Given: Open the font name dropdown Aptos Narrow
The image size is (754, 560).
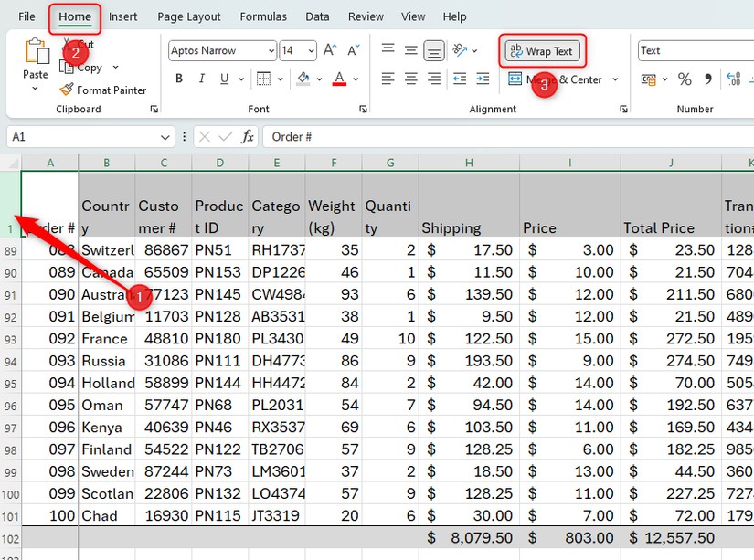Looking at the screenshot, I should click(x=221, y=51).
